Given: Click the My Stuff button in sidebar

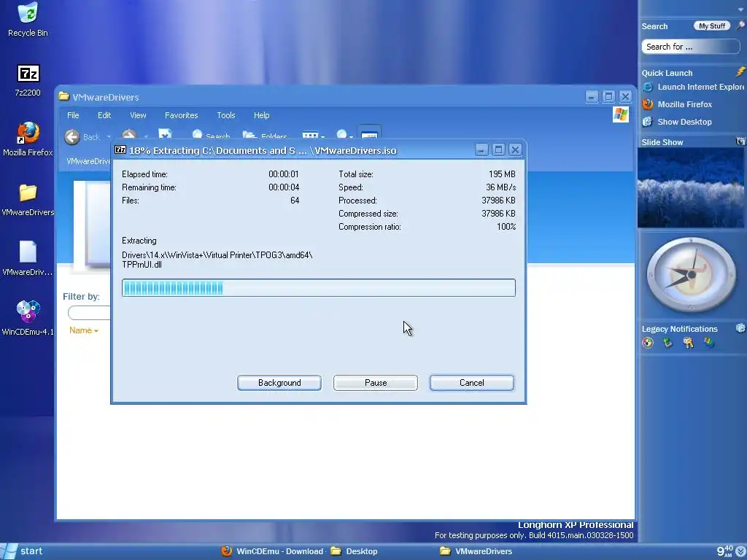Looking at the screenshot, I should pos(712,26).
